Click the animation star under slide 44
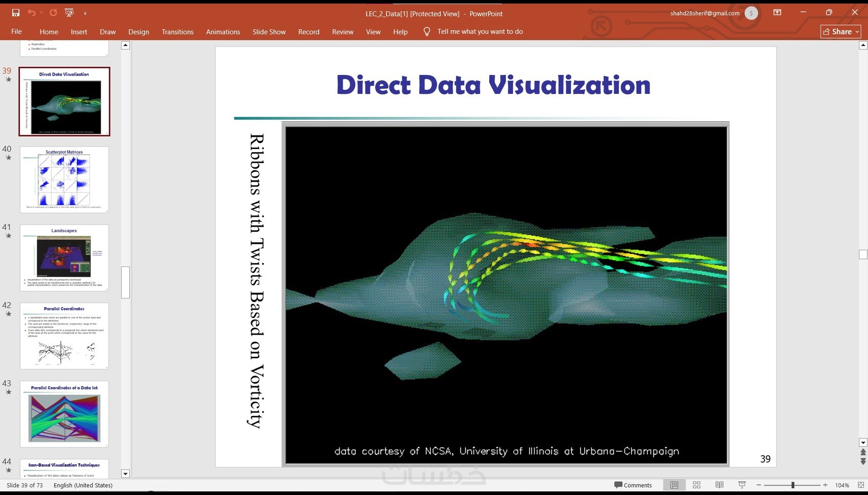Image resolution: width=868 pixels, height=495 pixels. pyautogui.click(x=8, y=470)
